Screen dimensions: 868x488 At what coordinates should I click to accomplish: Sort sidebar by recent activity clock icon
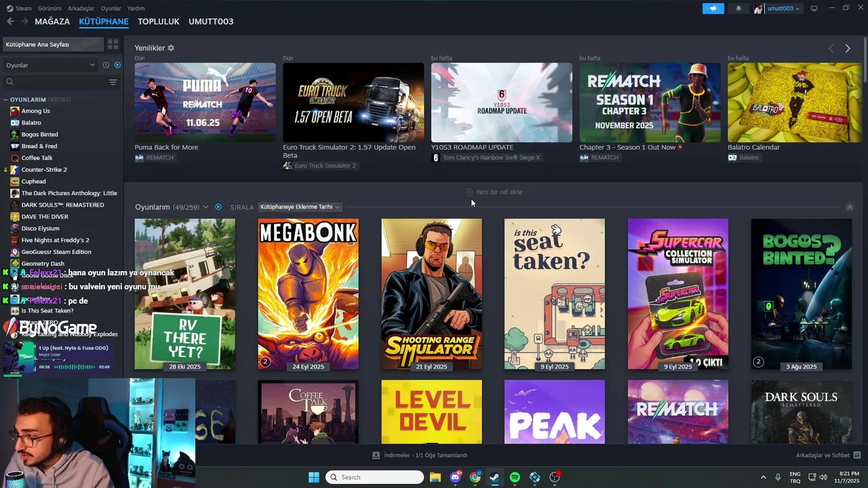106,65
